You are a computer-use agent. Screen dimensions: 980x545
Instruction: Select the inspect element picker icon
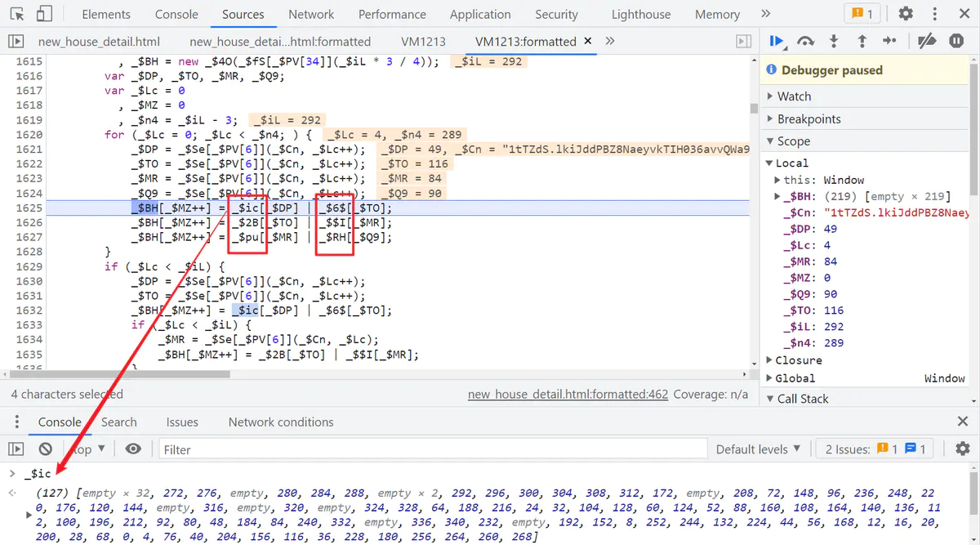coord(17,14)
